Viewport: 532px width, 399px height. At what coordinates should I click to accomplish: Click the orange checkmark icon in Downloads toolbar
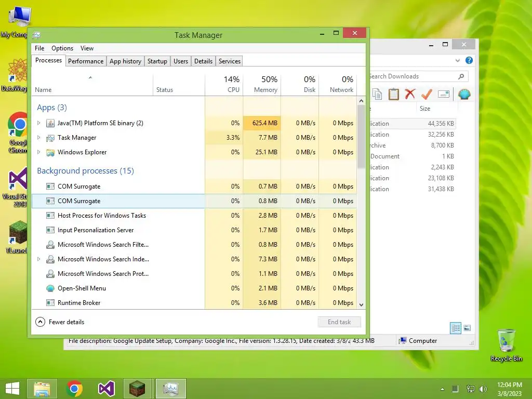[427, 94]
